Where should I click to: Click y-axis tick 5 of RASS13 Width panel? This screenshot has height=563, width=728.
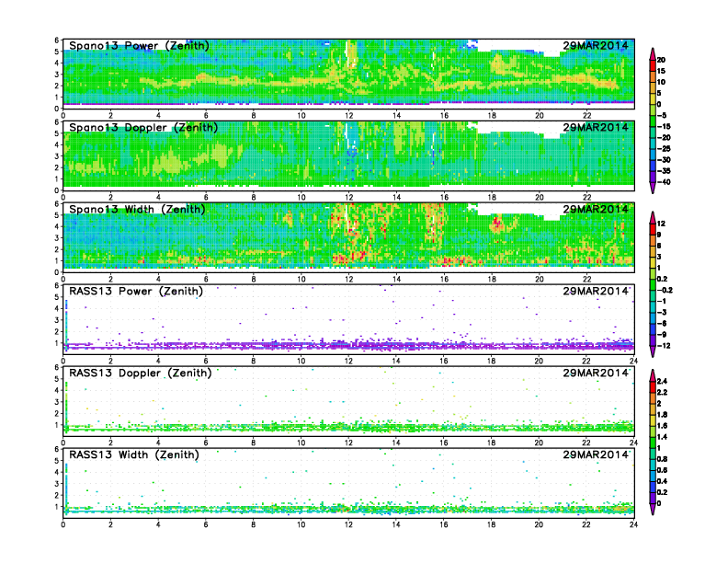pos(57,461)
